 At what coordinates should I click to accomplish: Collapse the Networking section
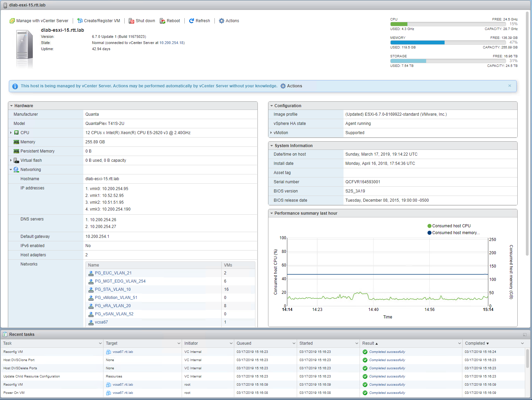(x=11, y=170)
